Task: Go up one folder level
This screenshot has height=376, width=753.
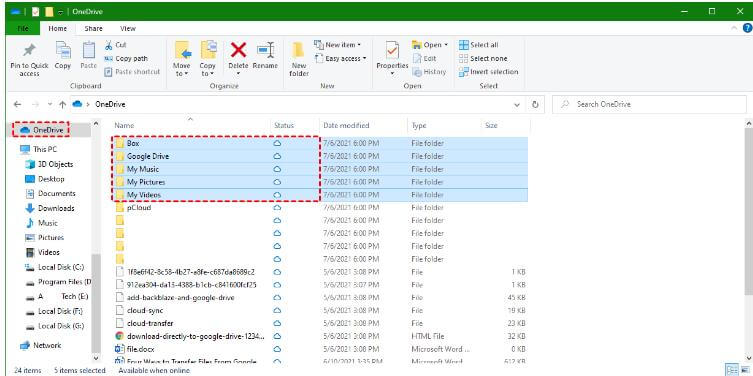Action: coord(62,104)
